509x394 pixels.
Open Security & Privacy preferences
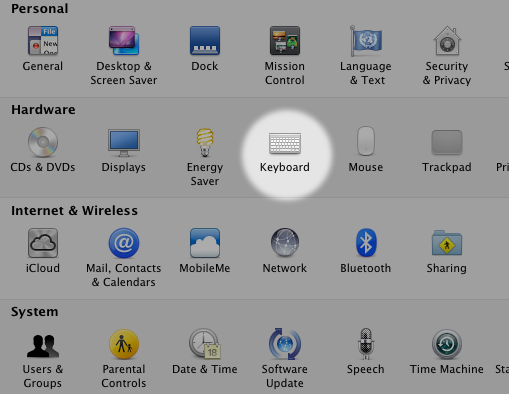(x=447, y=41)
